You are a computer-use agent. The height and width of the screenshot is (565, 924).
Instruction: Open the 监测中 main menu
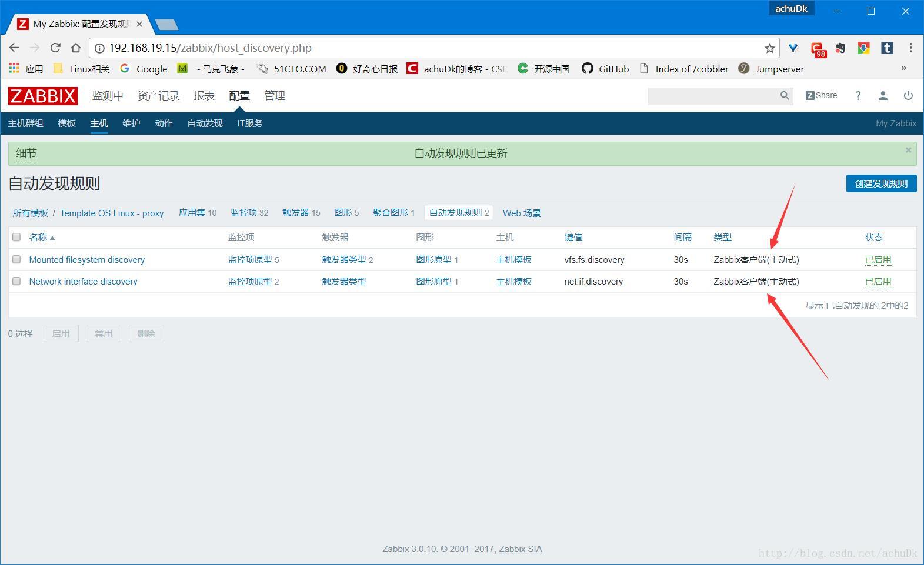click(x=108, y=95)
